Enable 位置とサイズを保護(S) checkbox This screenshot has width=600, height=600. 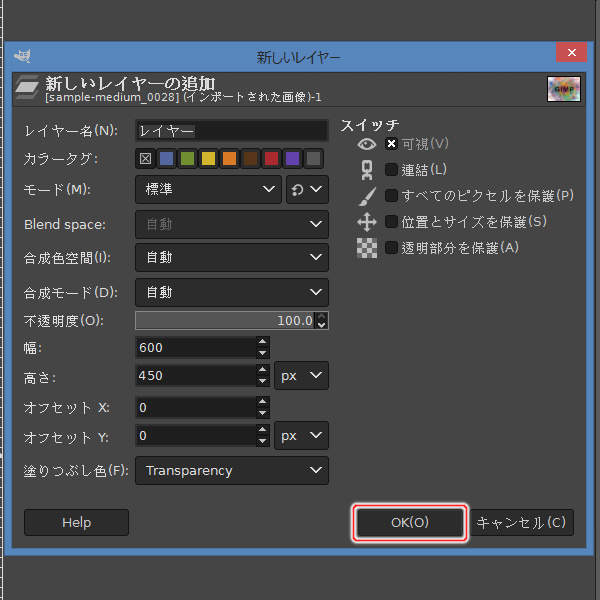click(391, 222)
